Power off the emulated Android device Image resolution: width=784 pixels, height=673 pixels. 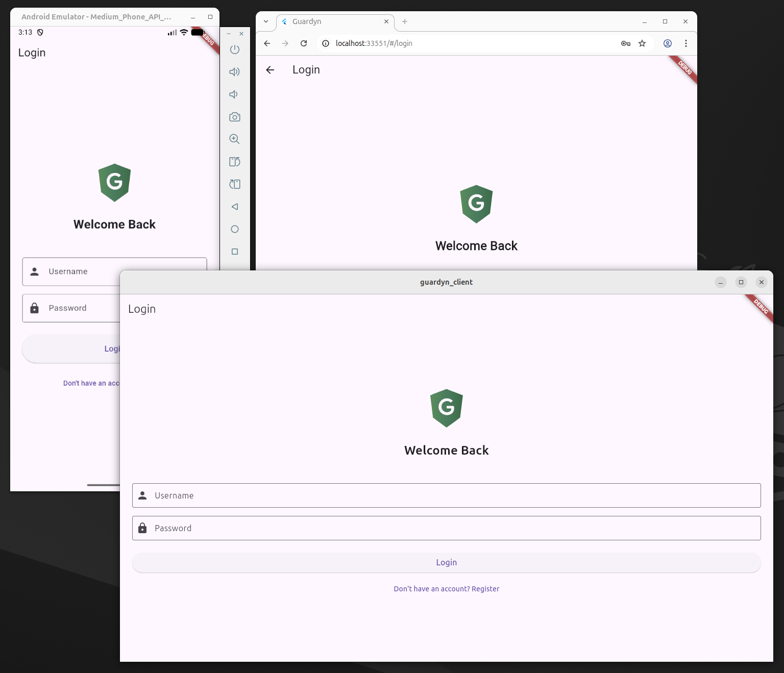[234, 49]
